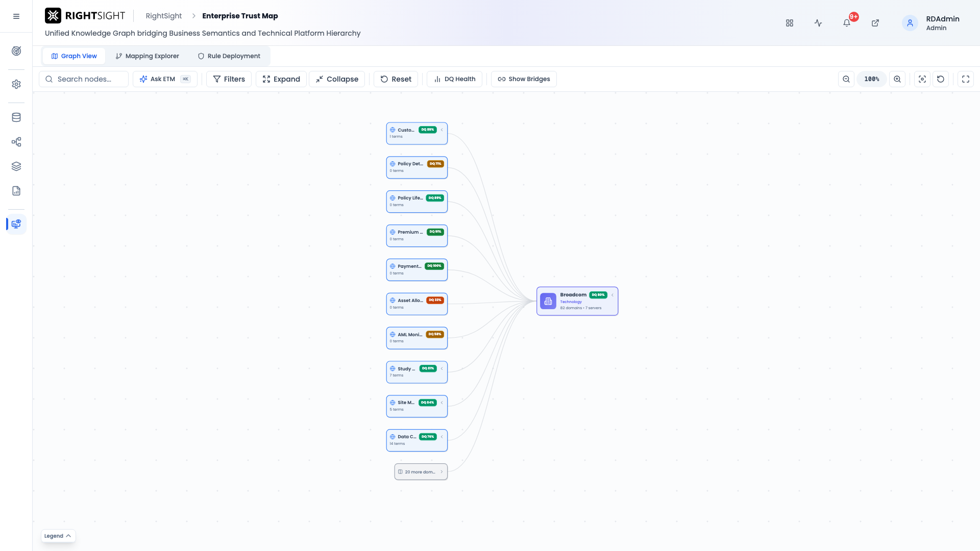
Task: Collapse the Custo... node chevron
Action: (x=442, y=130)
